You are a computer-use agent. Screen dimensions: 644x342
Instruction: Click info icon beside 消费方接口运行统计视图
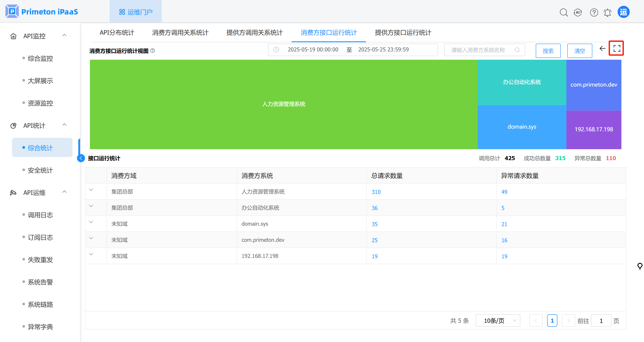click(x=153, y=51)
